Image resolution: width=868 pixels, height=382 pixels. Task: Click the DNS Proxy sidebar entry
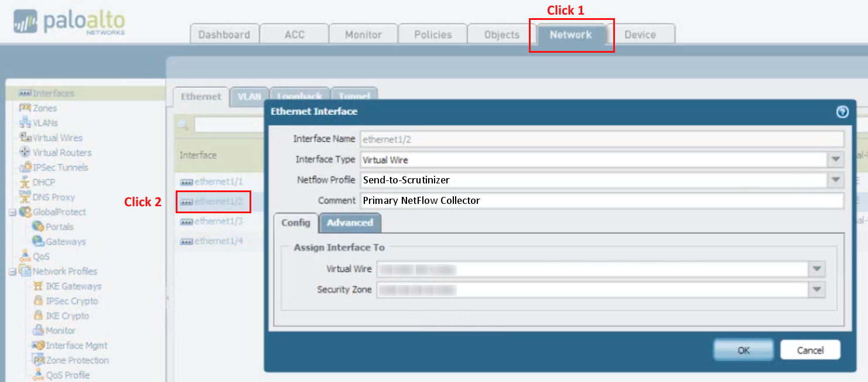(x=53, y=197)
